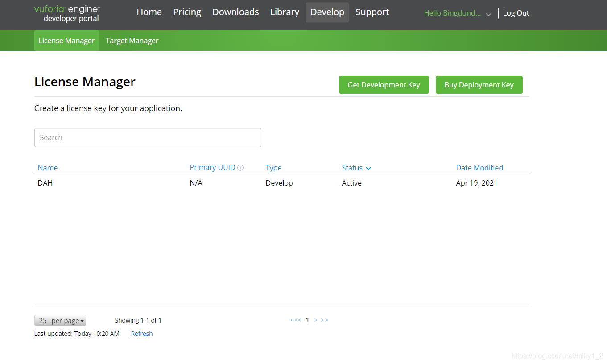Expand the Hello Bingdund account menu
This screenshot has height=364, width=607.
point(458,13)
